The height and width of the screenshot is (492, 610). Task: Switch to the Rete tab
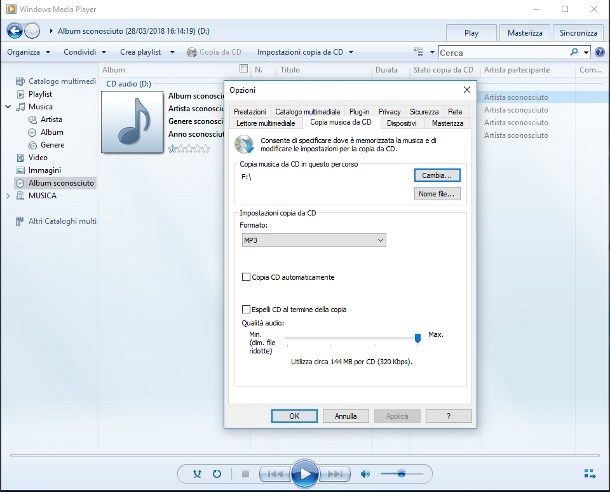coord(455,112)
